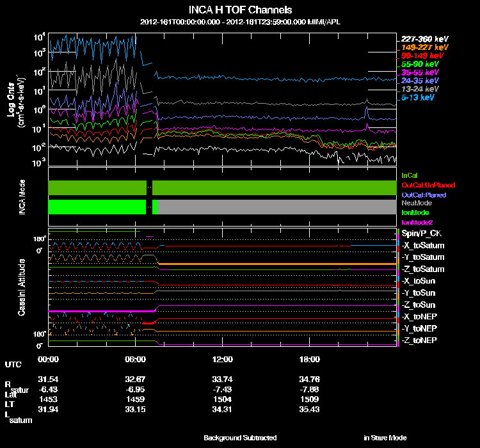Click the R value 31.54
The height and width of the screenshot is (448, 480).
[48, 379]
